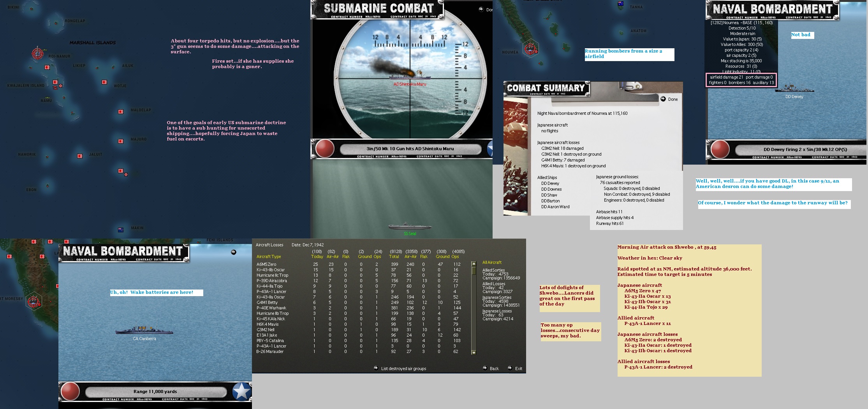Click the Japanese flag at Majuro
Image resolution: width=868 pixels, height=409 pixels.
point(121,141)
